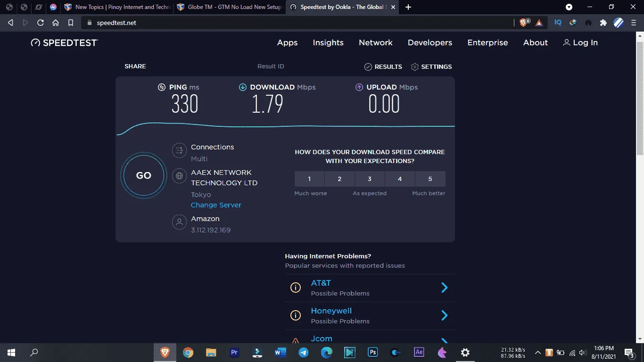Screen dimensions: 644x362
Task: Open Photoshop from the taskbar
Action: tap(373, 352)
